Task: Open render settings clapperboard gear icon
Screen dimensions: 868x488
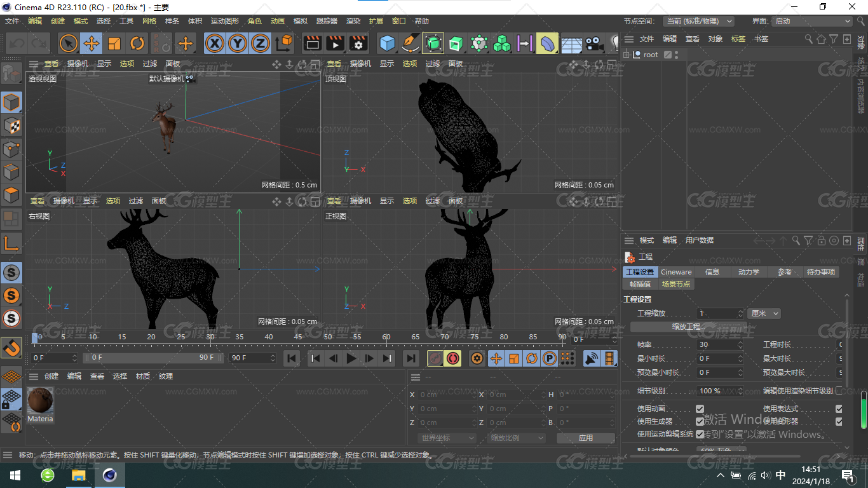Action: (x=358, y=43)
